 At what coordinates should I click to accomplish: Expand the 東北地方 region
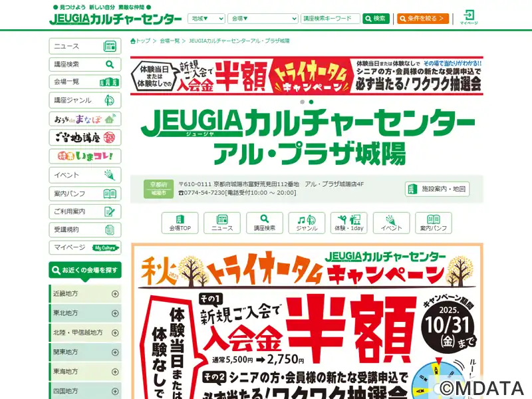pyautogui.click(x=85, y=313)
